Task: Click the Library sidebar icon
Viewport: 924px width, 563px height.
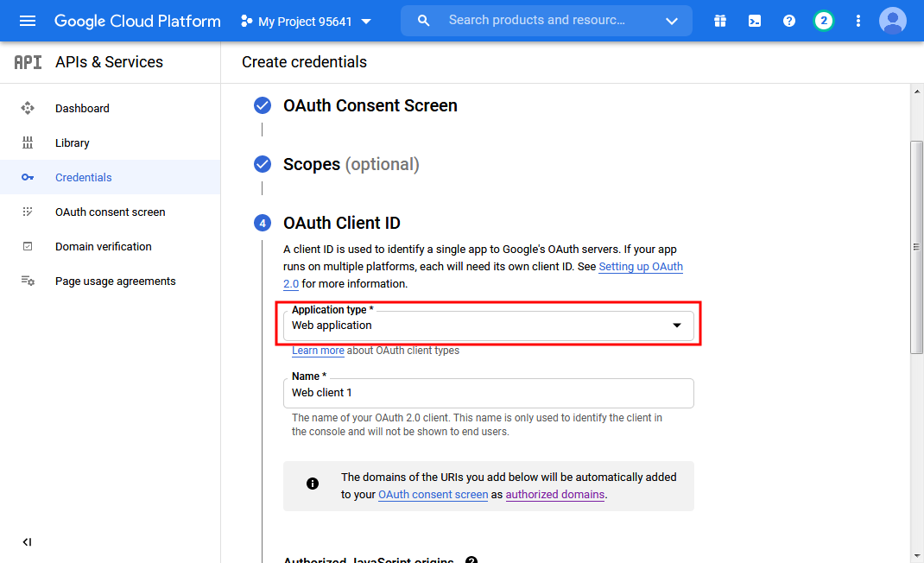Action: tap(27, 142)
